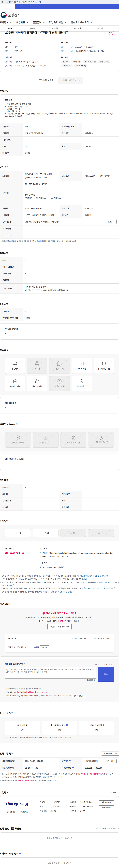Click the help icon beside 취업알선기관 알선
Screen dimensions: 119x868
(67, 725)
